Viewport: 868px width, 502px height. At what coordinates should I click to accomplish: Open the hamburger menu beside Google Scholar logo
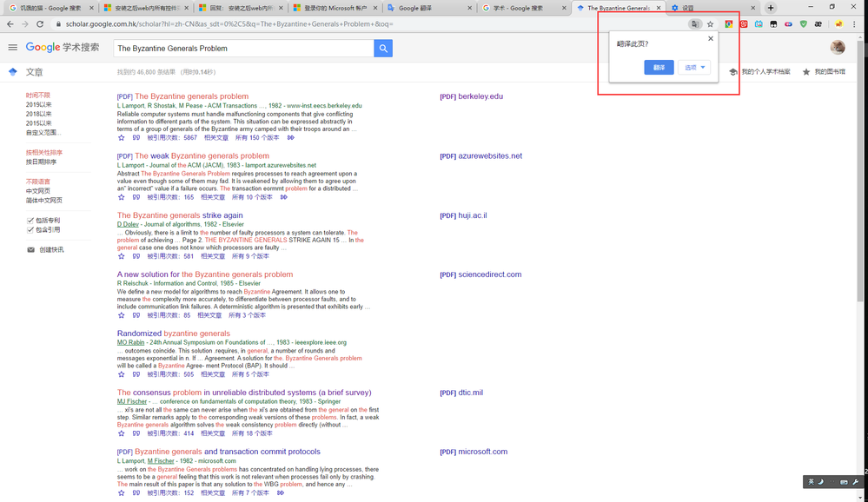point(13,48)
